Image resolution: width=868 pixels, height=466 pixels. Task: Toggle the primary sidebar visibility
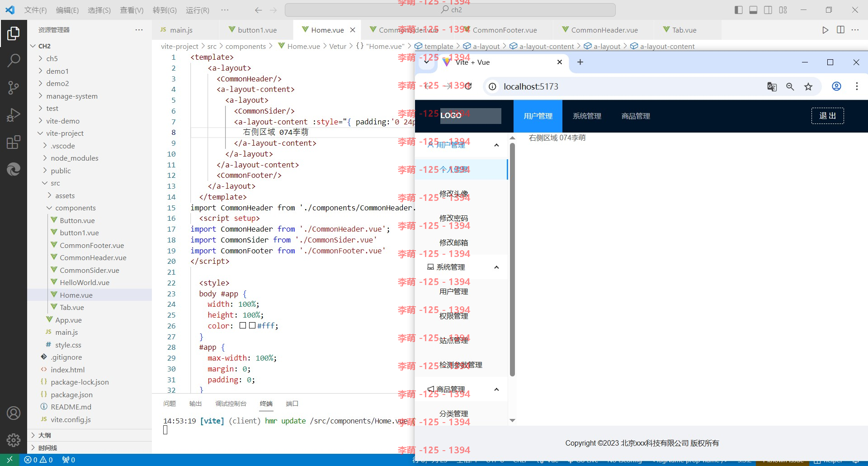[739, 10]
